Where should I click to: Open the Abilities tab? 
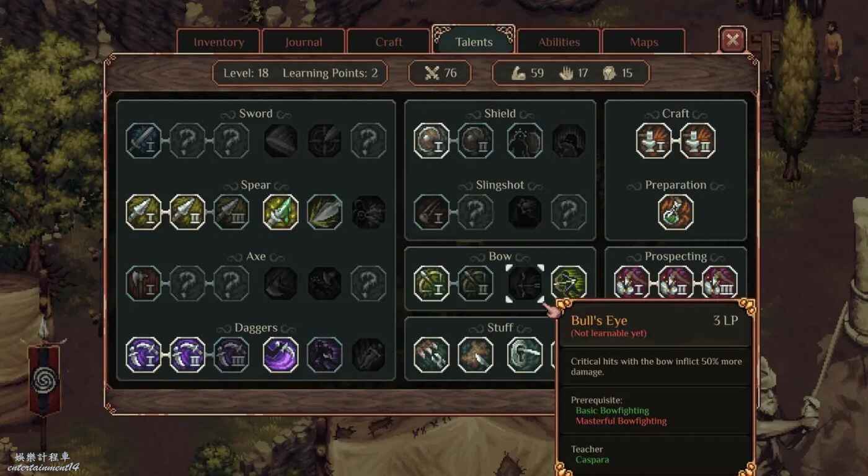click(x=559, y=42)
